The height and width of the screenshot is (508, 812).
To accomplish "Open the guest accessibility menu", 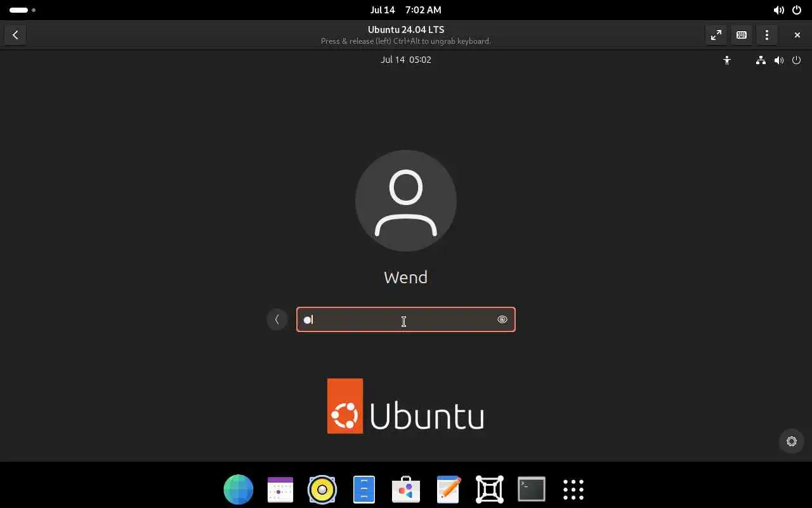I will pyautogui.click(x=727, y=60).
